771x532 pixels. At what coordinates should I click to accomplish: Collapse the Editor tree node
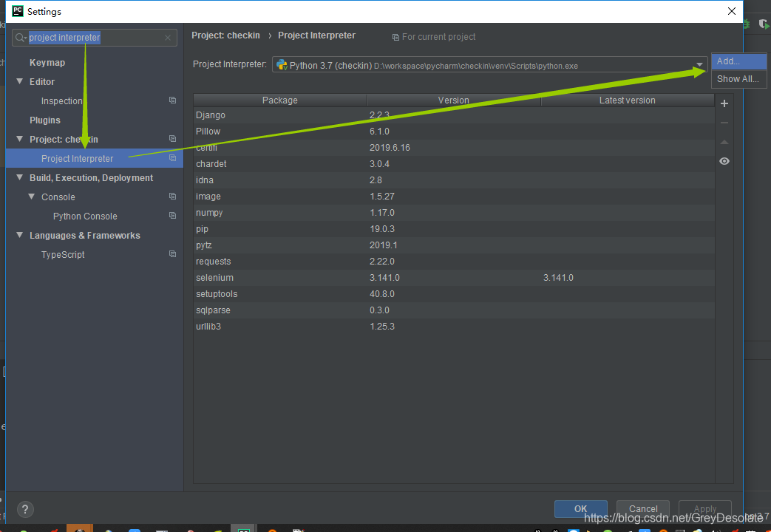(x=20, y=81)
